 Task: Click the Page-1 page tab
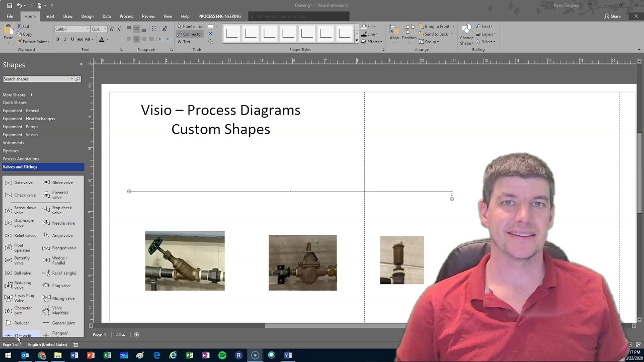(x=99, y=335)
